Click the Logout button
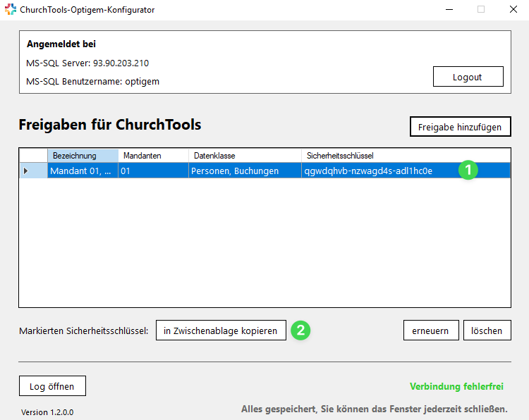Viewport: 529px width, 420px height. tap(468, 77)
